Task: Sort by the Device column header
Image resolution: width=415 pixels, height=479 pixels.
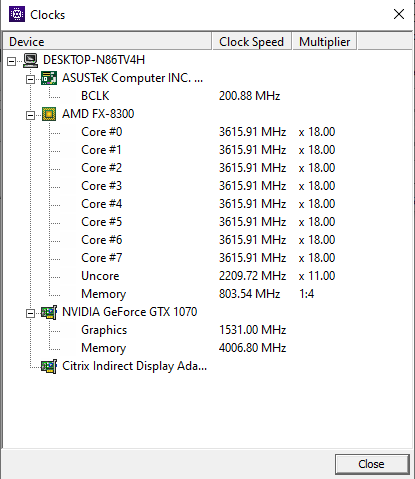Action: [107, 41]
